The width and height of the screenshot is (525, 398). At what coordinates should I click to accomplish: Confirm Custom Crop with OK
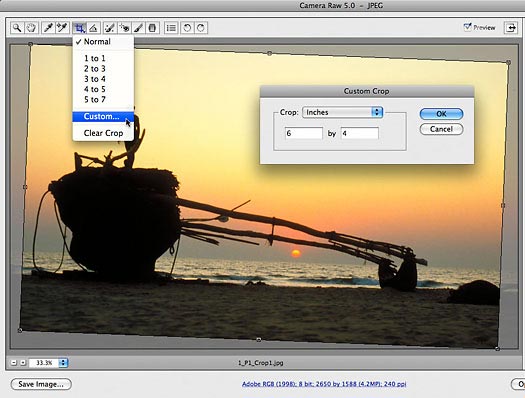click(441, 114)
